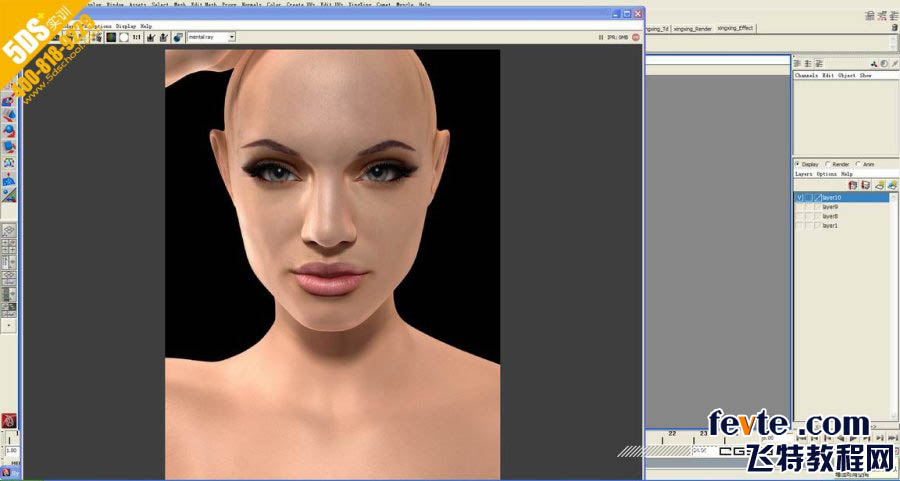The width and height of the screenshot is (900, 481).
Task: Open the Layers menu in layer editor
Action: (x=804, y=174)
